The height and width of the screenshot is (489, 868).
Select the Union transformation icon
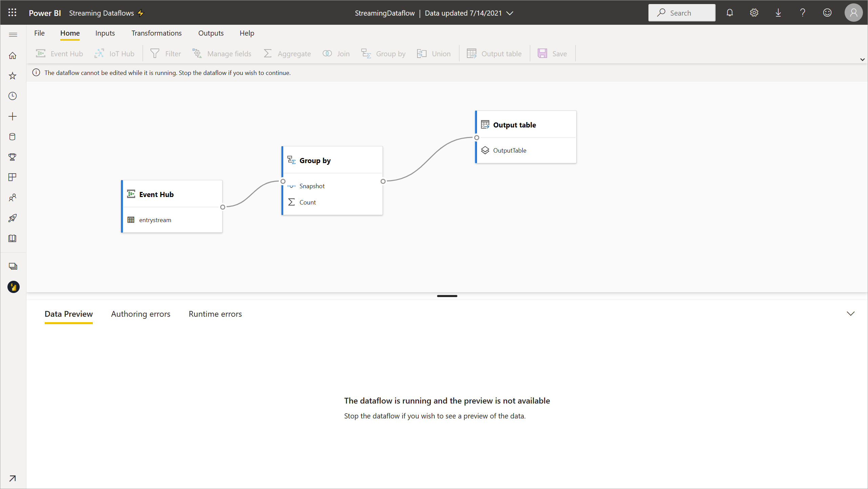tap(421, 53)
